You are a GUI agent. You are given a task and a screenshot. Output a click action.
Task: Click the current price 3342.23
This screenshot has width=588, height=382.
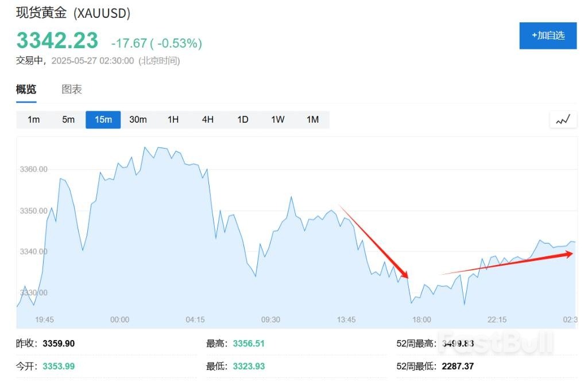pyautogui.click(x=57, y=41)
